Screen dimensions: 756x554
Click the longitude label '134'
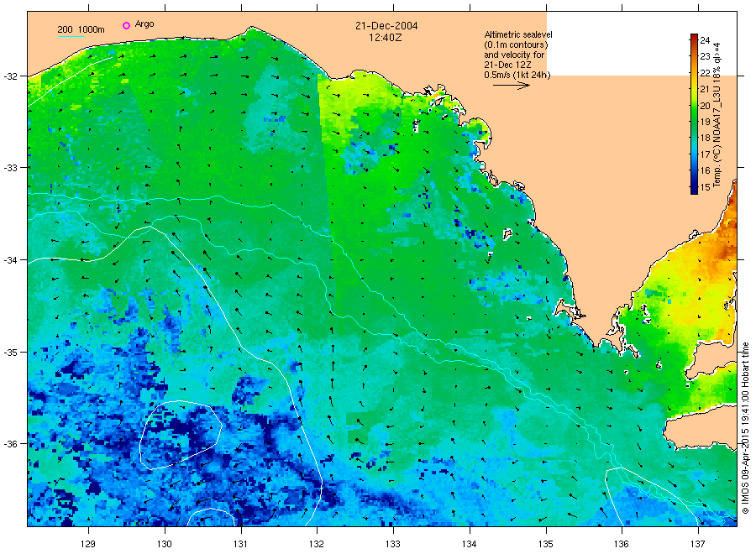tap(469, 544)
